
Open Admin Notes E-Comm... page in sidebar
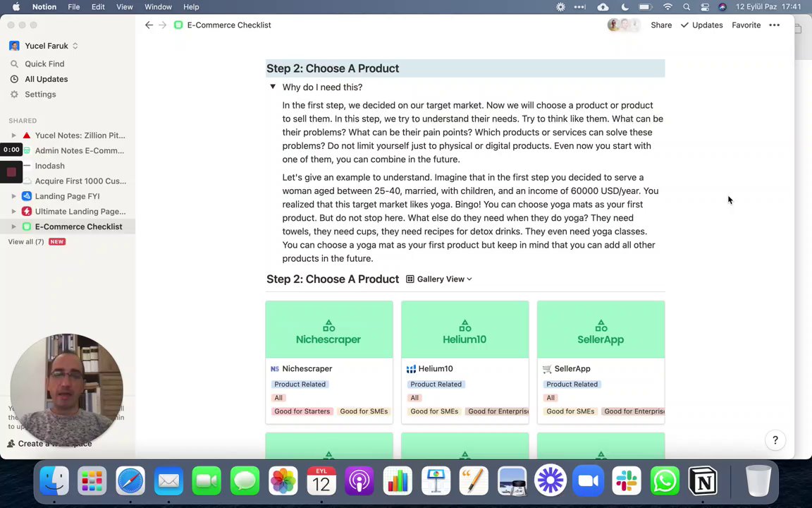click(80, 150)
